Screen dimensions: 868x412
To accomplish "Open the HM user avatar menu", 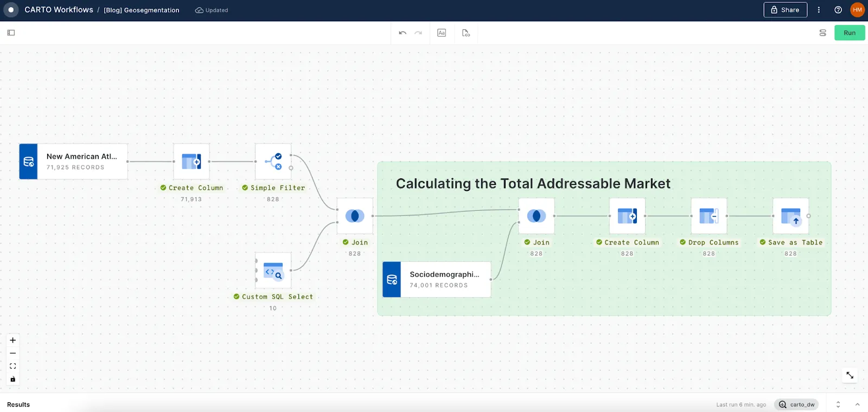I will (857, 10).
